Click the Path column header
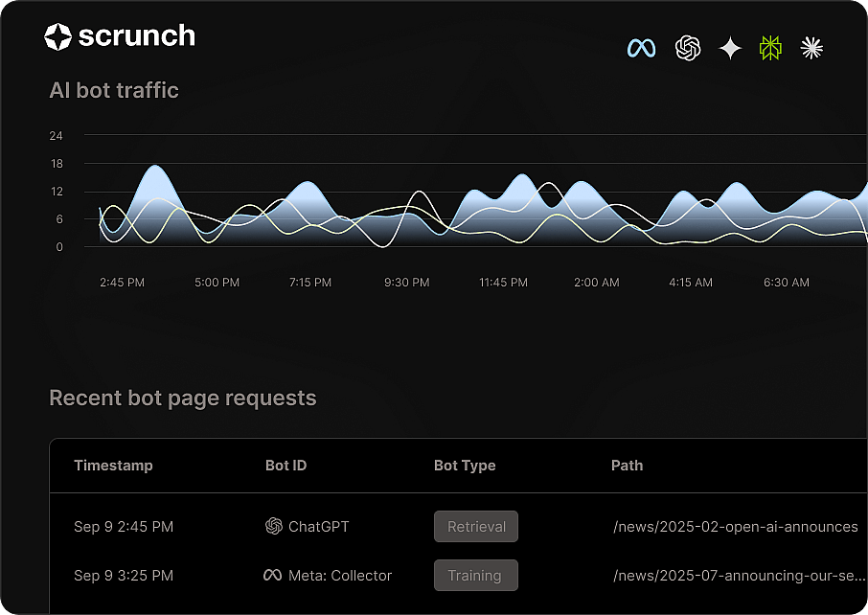The width and height of the screenshot is (868, 615). (x=627, y=465)
